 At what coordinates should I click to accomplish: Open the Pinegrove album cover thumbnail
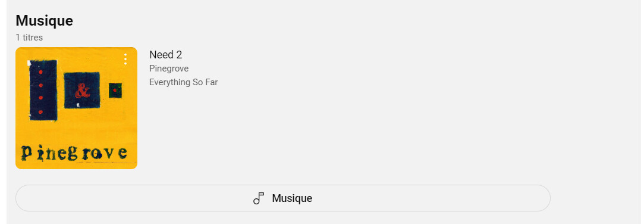tap(76, 108)
